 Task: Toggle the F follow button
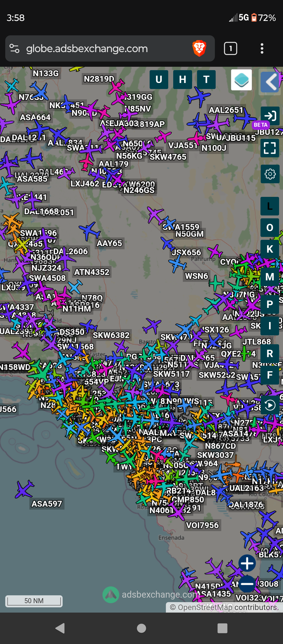click(270, 375)
